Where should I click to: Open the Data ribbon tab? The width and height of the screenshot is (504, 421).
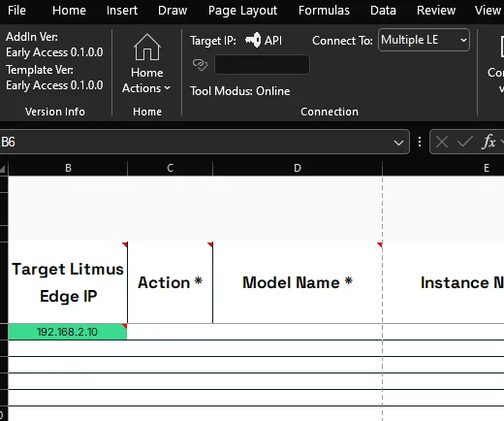point(383,11)
